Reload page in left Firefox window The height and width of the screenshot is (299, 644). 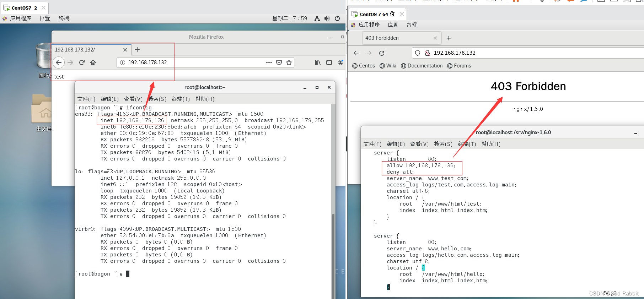click(82, 62)
